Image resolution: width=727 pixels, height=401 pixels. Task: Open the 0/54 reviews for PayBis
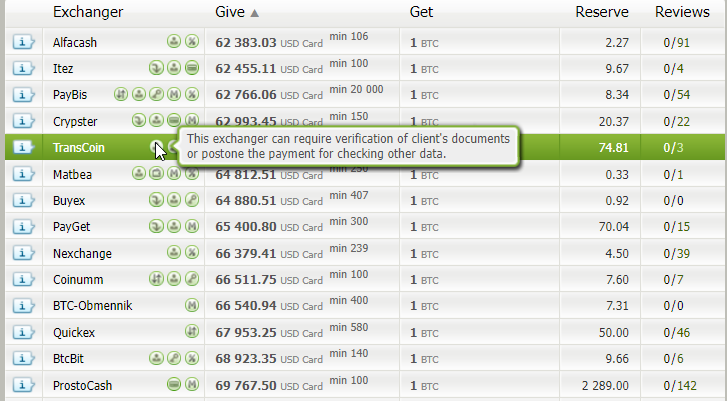pyautogui.click(x=676, y=95)
